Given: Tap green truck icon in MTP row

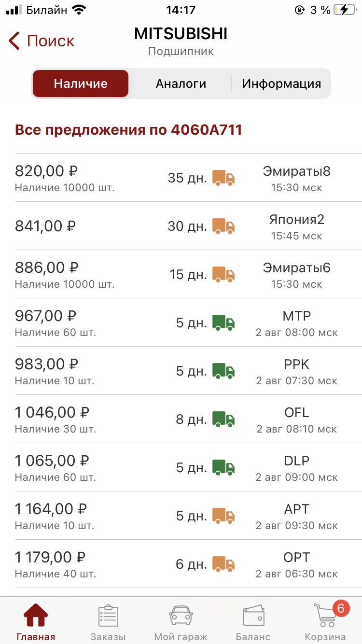Looking at the screenshot, I should (223, 322).
